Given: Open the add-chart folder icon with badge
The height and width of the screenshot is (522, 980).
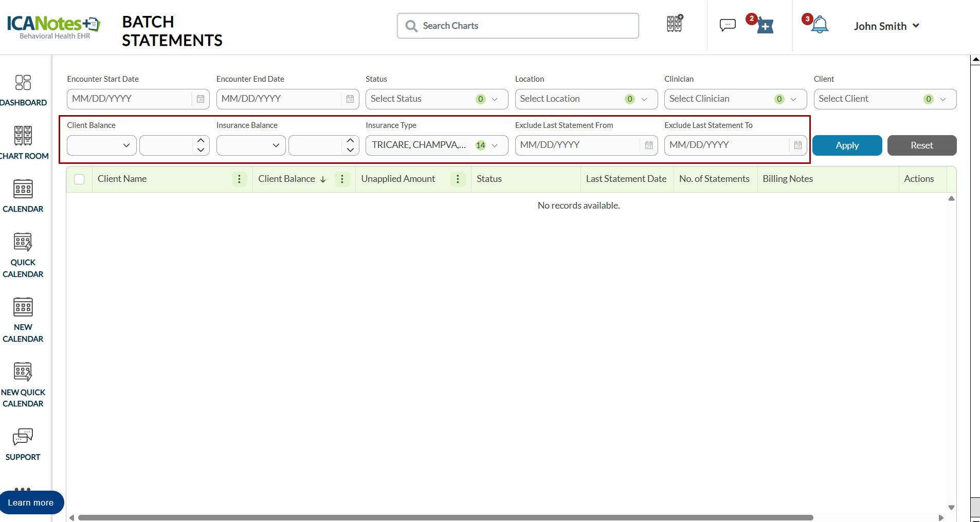Looking at the screenshot, I should pos(765,26).
